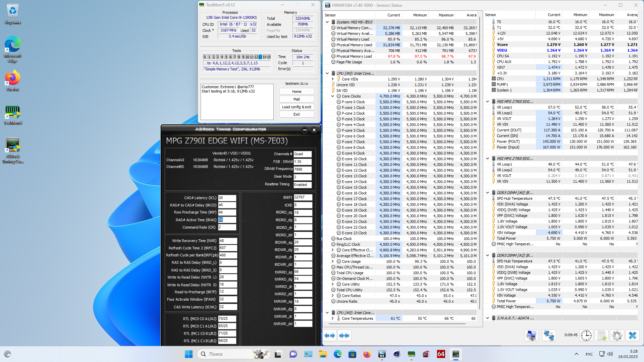Collapse the Core Clocks tree node
Screen dimensions: 644x362
click(333, 96)
